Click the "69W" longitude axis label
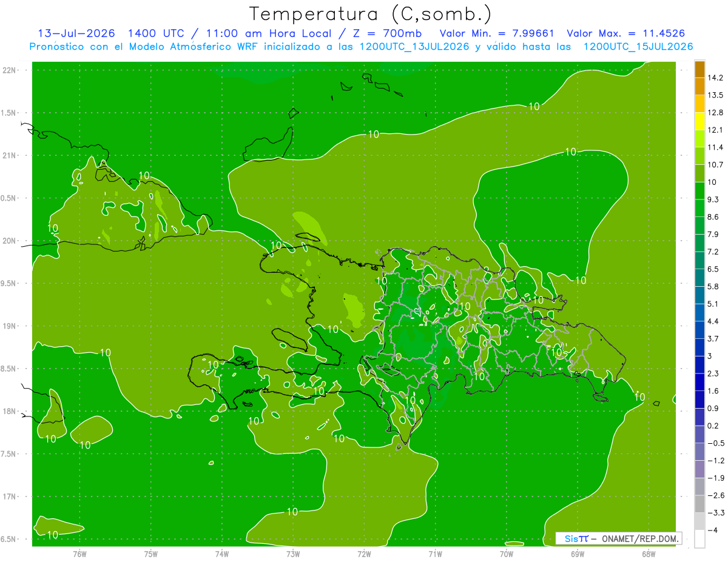Screen dimensions: 728x562 578,554
